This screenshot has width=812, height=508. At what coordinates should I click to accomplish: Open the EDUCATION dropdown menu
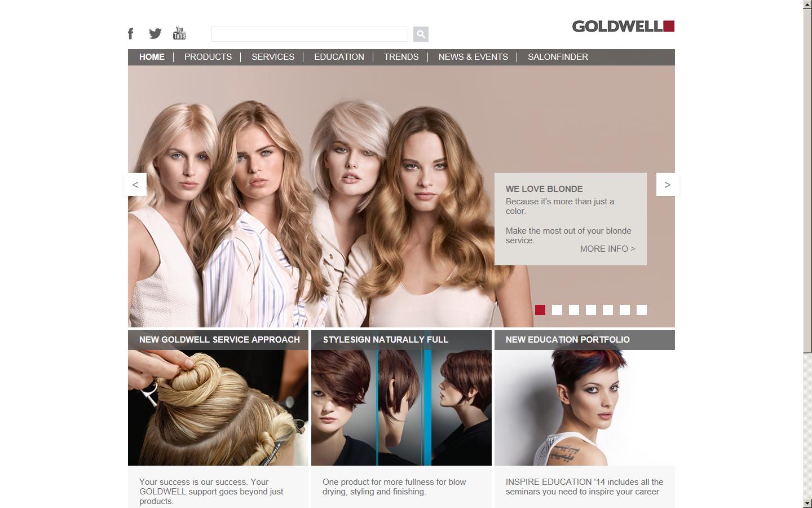[339, 56]
